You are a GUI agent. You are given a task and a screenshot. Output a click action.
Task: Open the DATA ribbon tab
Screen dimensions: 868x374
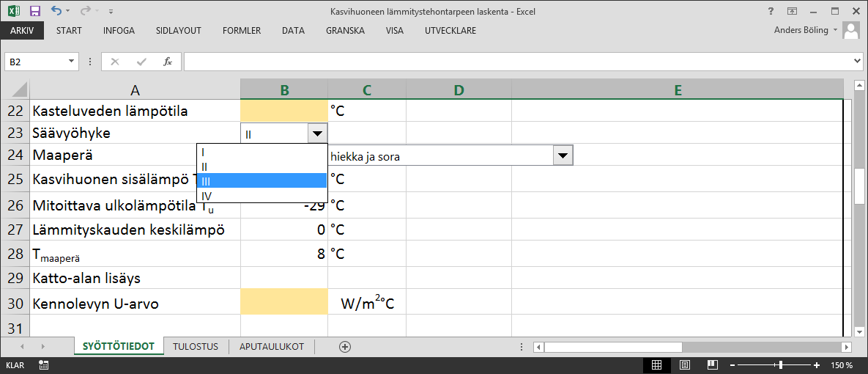294,31
